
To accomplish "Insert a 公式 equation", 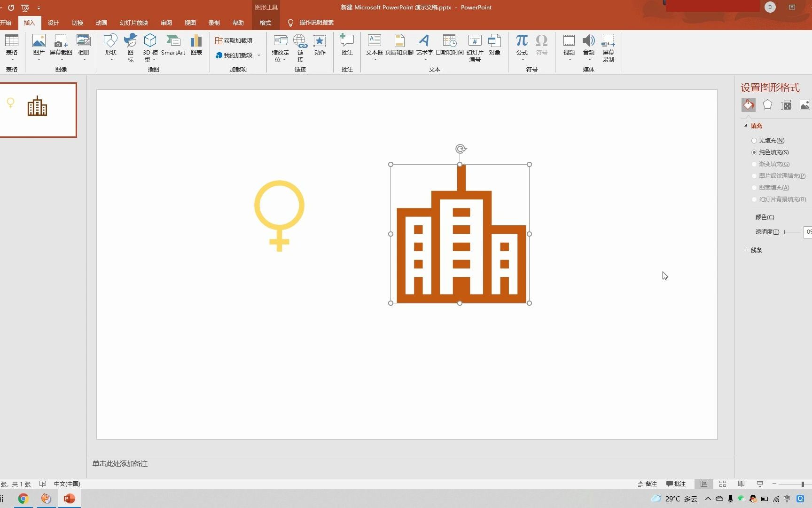I will tap(522, 41).
